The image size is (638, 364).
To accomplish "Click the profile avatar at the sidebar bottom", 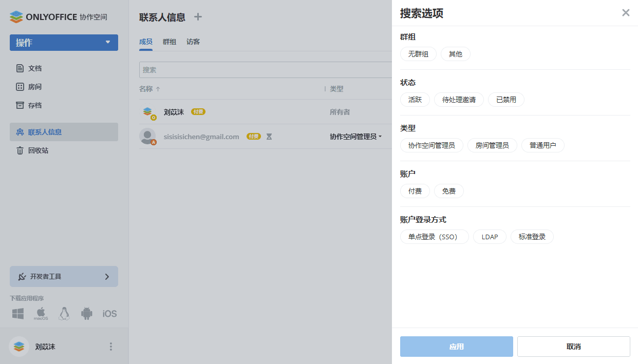I will click(x=19, y=347).
